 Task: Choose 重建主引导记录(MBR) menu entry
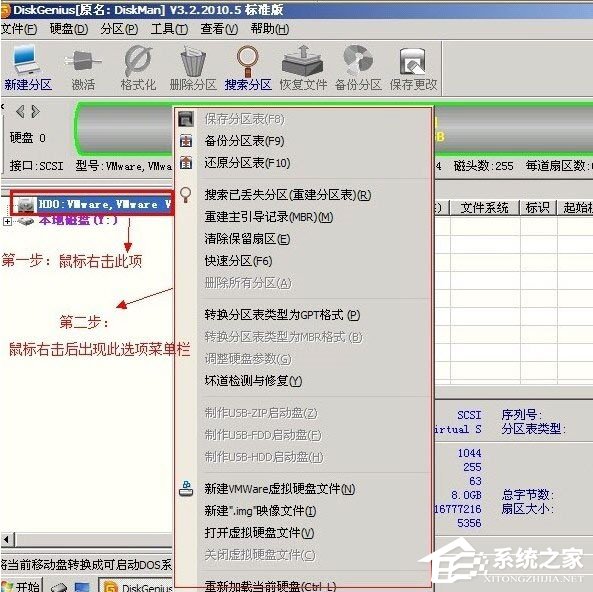click(269, 217)
